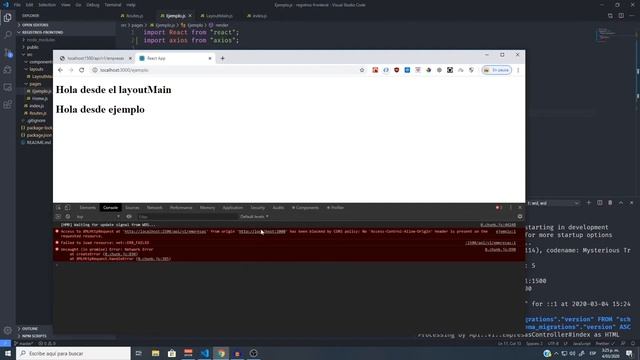Click the red Chrome extension icon
640x360 pixels.
point(375,70)
